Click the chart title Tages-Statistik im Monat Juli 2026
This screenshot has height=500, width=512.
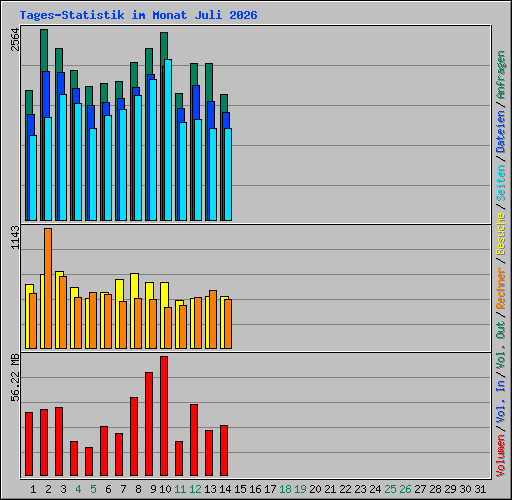[138, 15]
